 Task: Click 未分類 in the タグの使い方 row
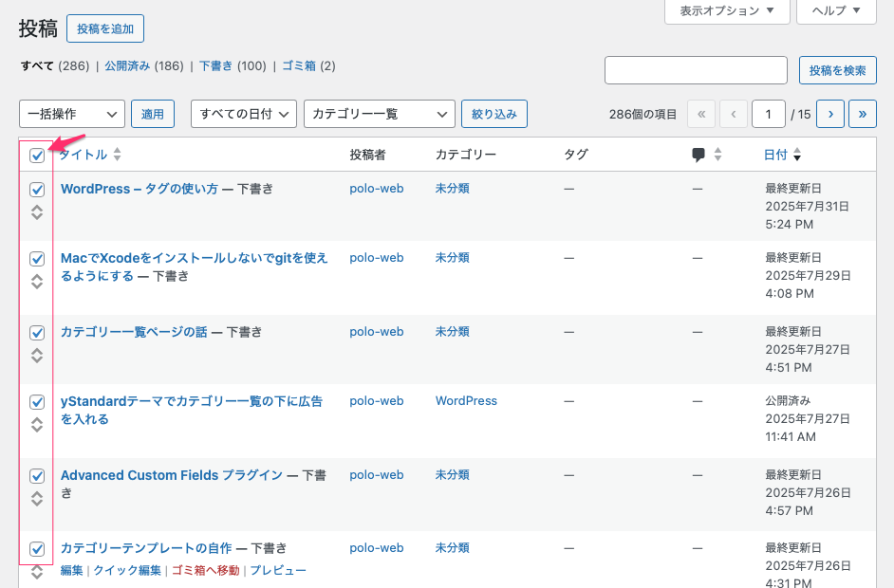(x=452, y=189)
